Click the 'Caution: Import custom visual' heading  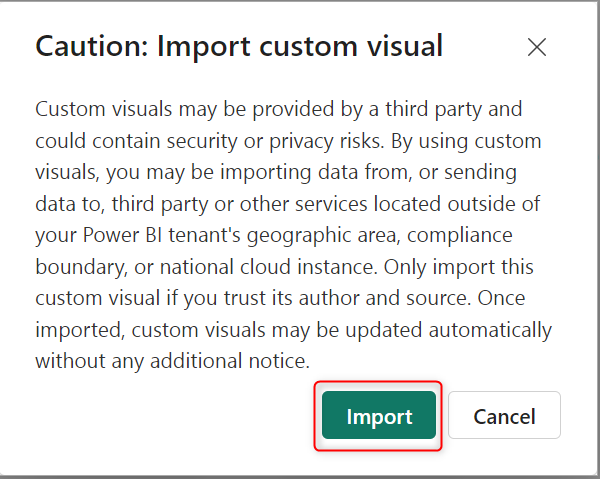[x=239, y=46]
